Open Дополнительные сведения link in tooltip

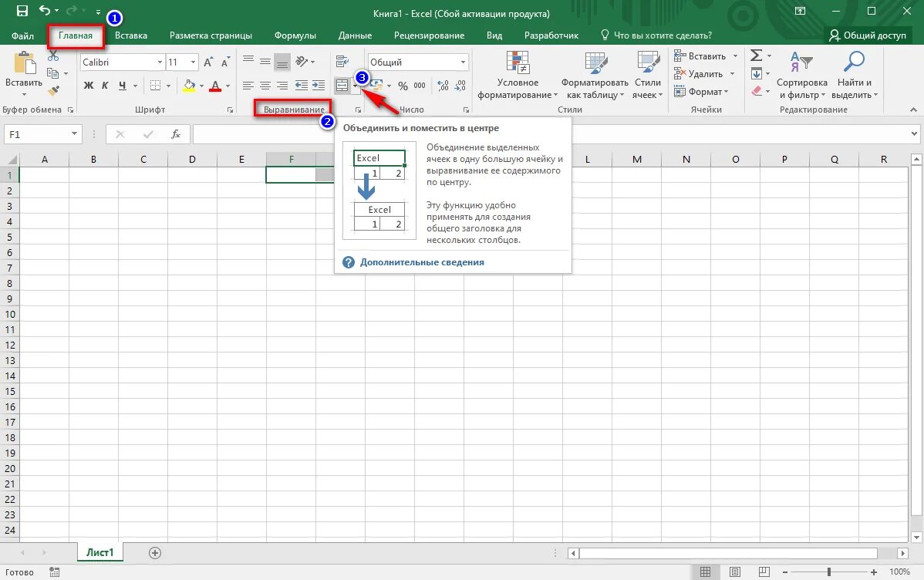click(x=422, y=262)
